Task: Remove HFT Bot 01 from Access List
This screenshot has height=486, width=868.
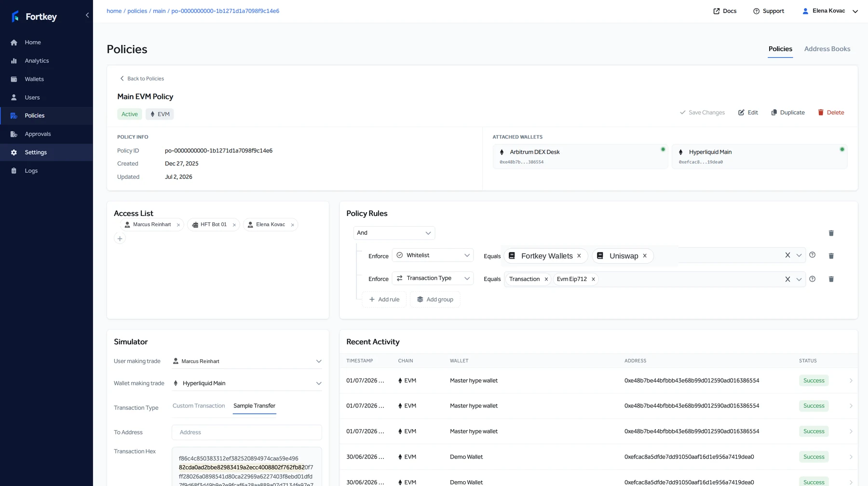Action: [x=234, y=225]
